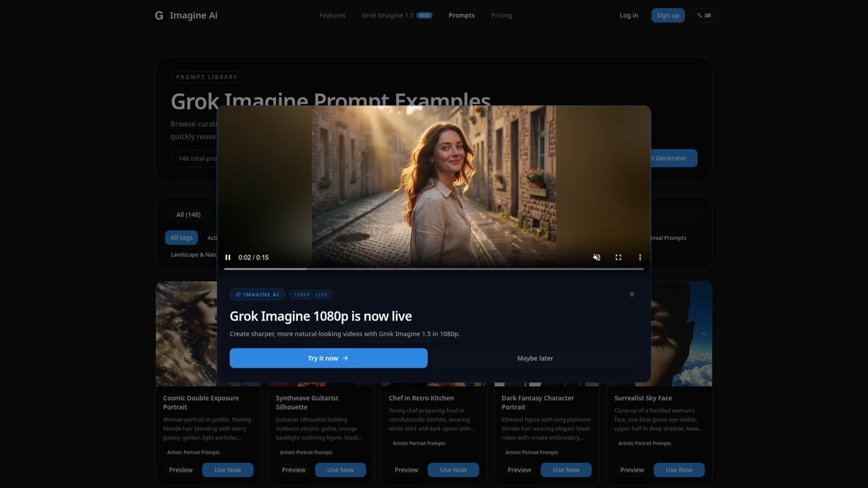The image size is (868, 488).
Task: Click the Imagine Ai logo icon
Action: pyautogui.click(x=159, y=15)
